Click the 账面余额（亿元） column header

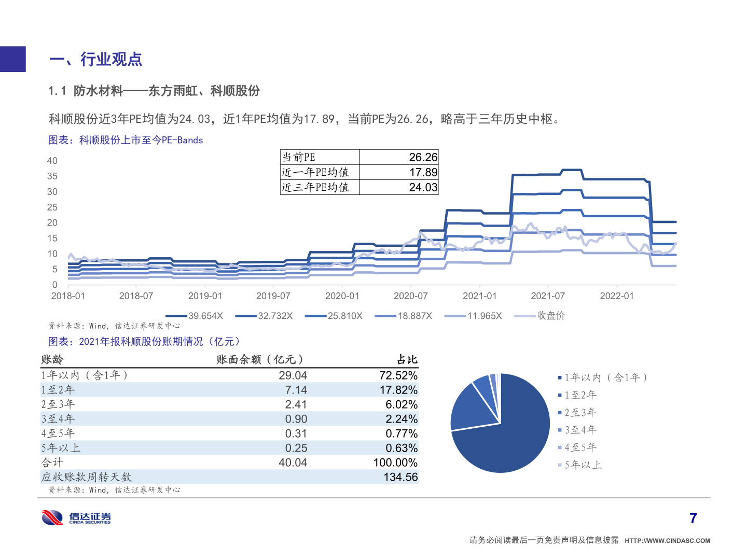click(259, 359)
